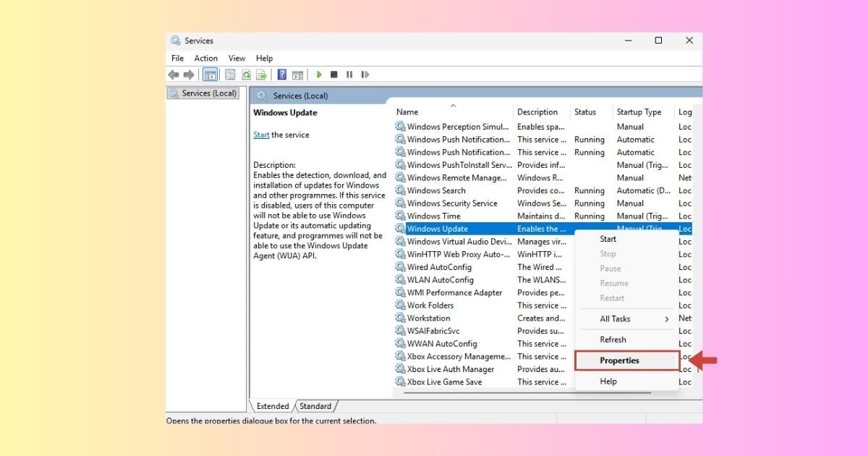Viewport: 868px width, 456px height.
Task: Click the gear icon beside Xbox Live Game Save
Action: pos(400,381)
